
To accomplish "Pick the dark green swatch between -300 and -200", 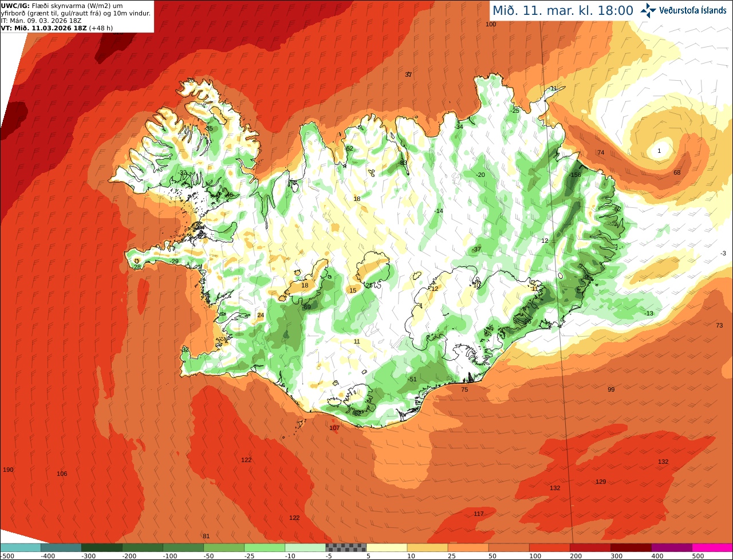I will click(101, 547).
